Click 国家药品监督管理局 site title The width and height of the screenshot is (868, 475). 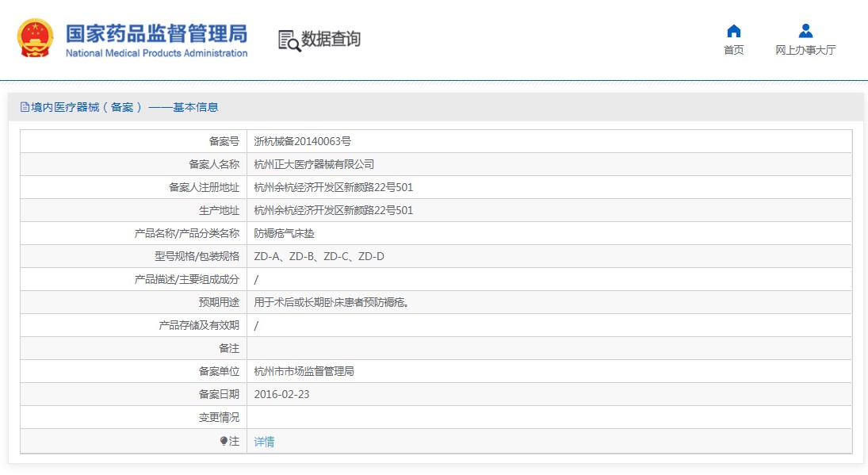(x=157, y=34)
